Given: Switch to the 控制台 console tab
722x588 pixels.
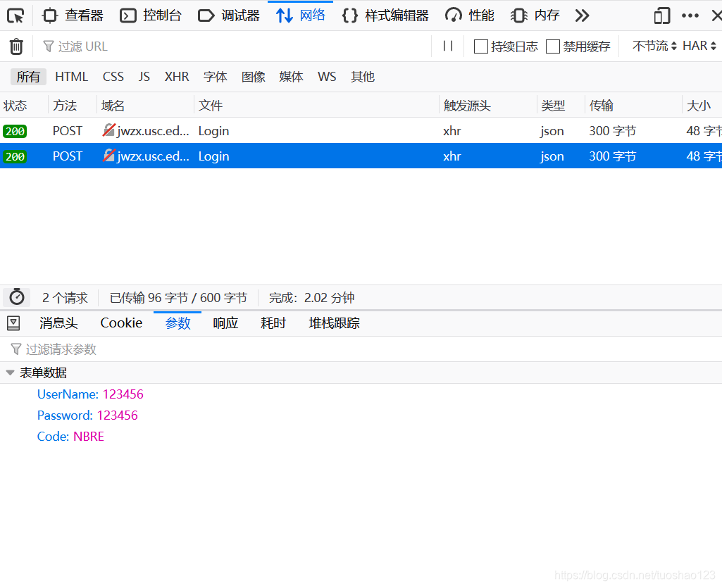Looking at the screenshot, I should point(151,15).
